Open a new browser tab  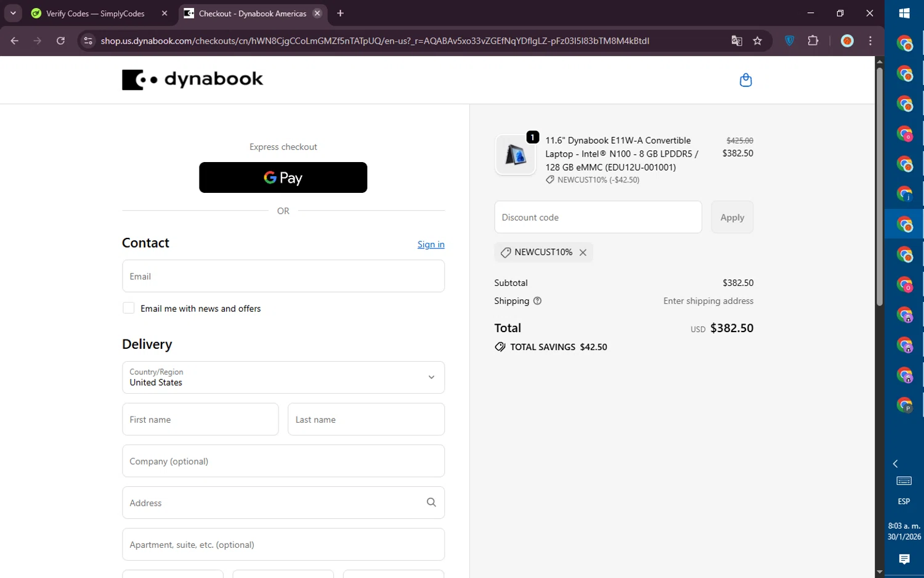(341, 14)
